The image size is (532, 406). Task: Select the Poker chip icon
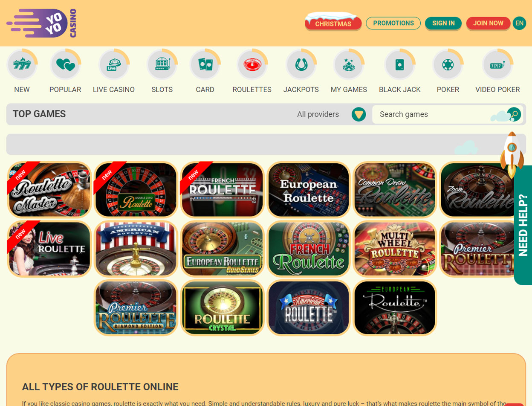[448, 65]
